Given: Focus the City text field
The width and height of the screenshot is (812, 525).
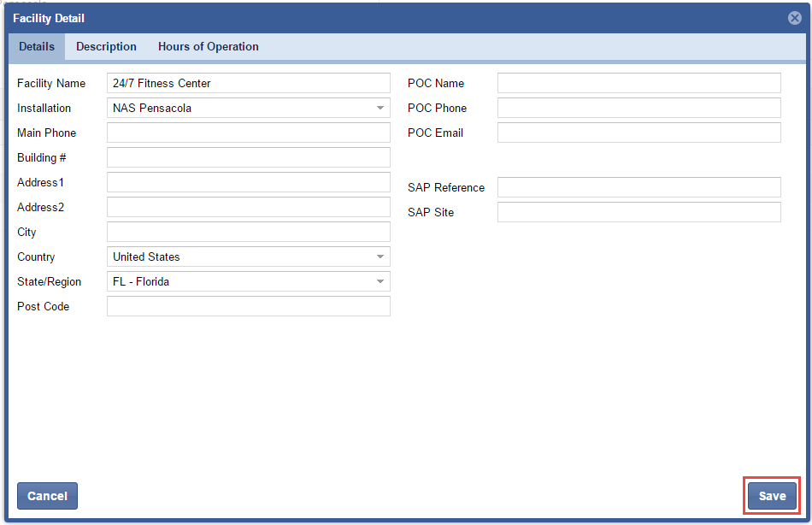Looking at the screenshot, I should point(248,233).
